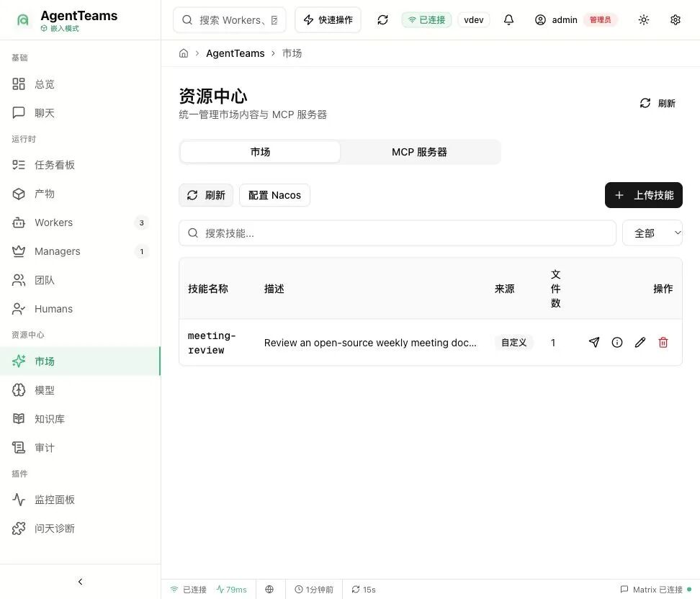Viewport: 700px width, 599px height.
Task: Click the 文件数 column header
Action: pos(555,289)
